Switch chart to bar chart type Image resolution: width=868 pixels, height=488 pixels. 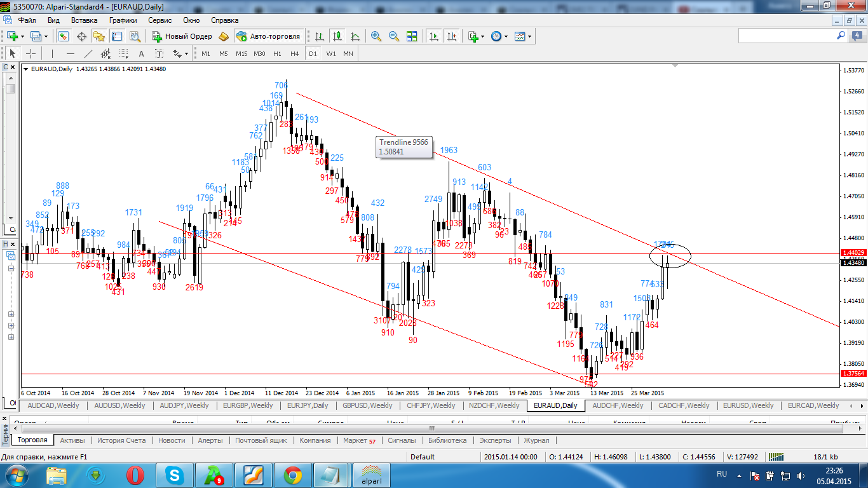click(x=320, y=36)
